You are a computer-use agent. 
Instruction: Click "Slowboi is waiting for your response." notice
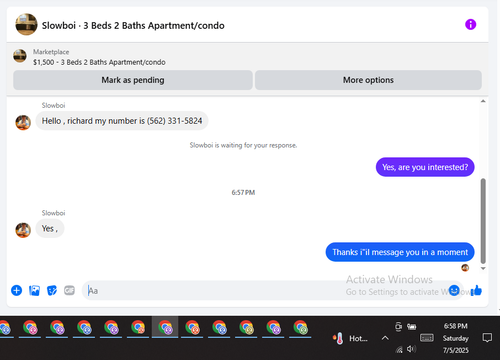point(243,145)
